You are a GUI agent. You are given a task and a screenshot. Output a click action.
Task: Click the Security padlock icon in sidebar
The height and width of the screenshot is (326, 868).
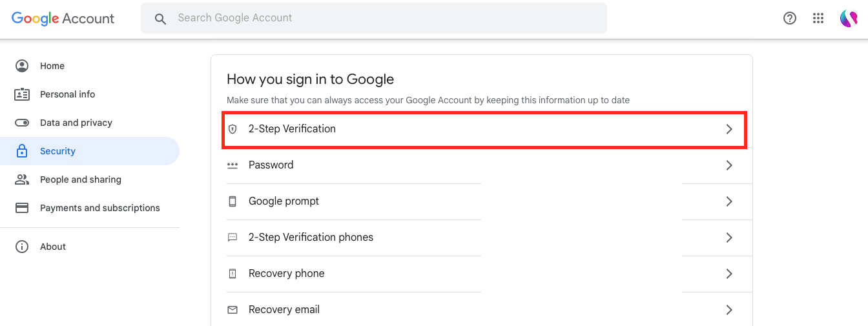pyautogui.click(x=22, y=151)
